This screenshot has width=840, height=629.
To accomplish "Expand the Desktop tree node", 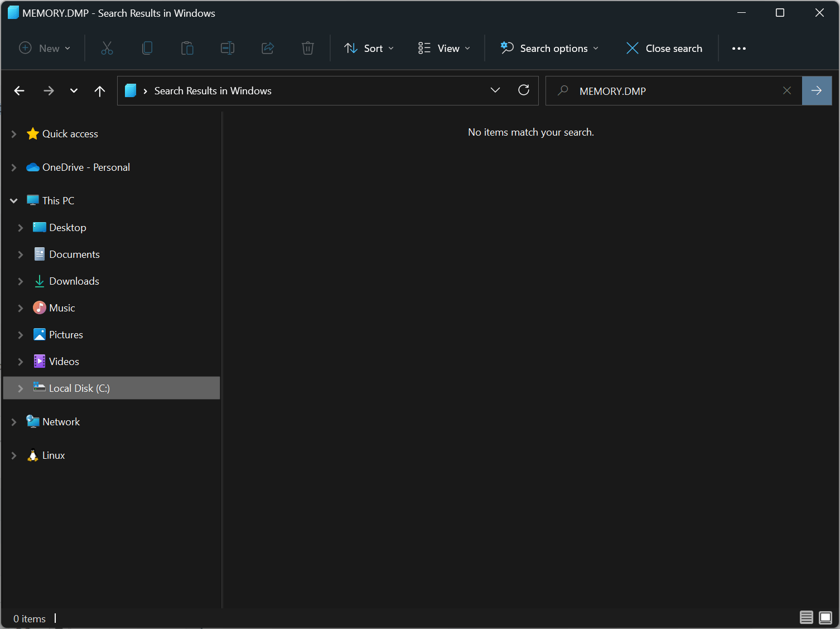I will tap(21, 228).
